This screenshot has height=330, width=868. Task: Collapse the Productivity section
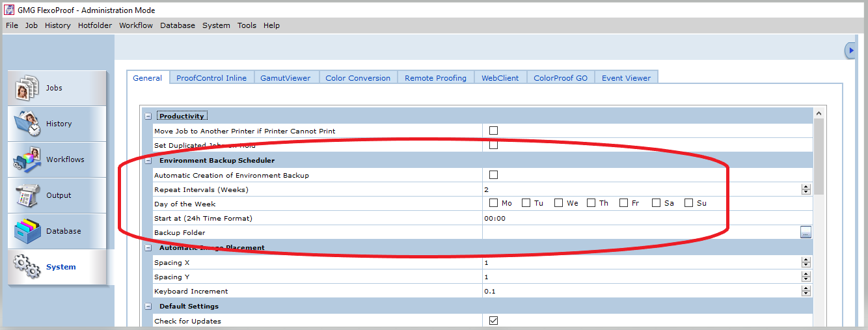(148, 116)
